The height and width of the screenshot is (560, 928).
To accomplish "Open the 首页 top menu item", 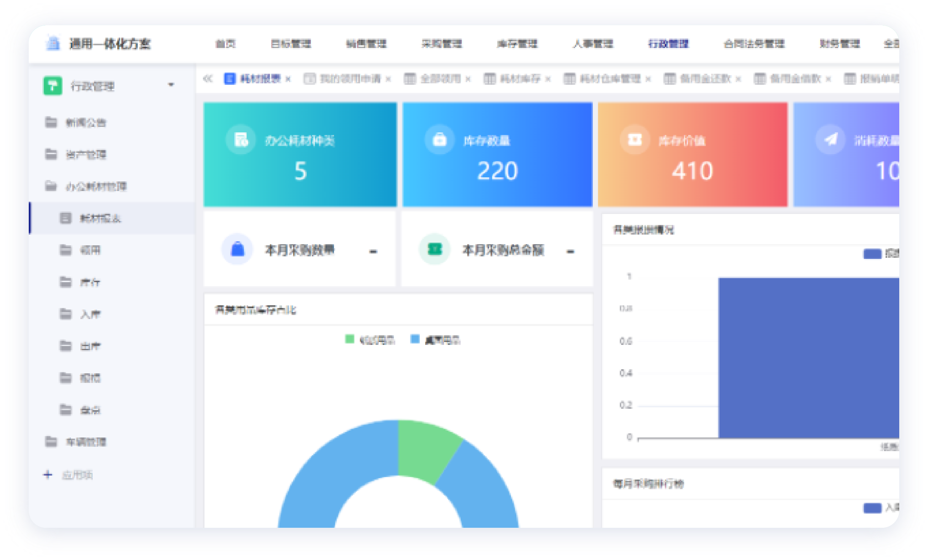I will point(225,44).
